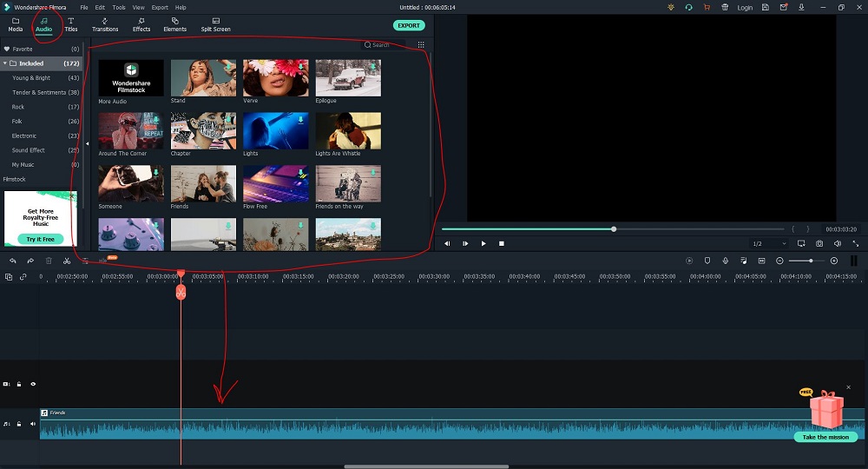Open the audio mixer icon
The width and height of the screenshot is (868, 469).
pos(744,261)
